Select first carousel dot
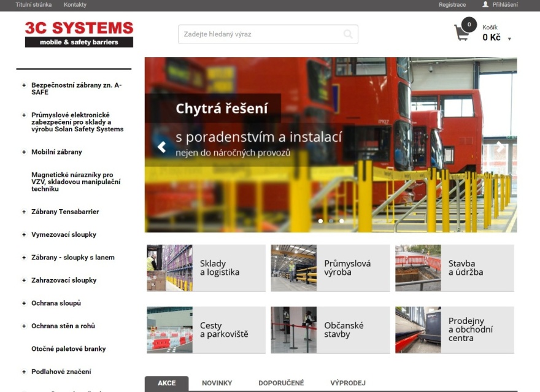Image resolution: width=540 pixels, height=392 pixels. [320, 221]
